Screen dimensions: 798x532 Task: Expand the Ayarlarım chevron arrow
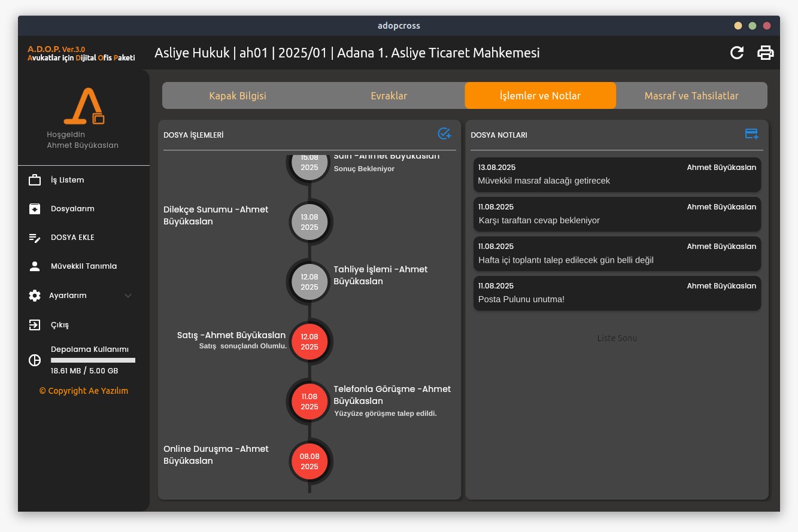coord(128,296)
